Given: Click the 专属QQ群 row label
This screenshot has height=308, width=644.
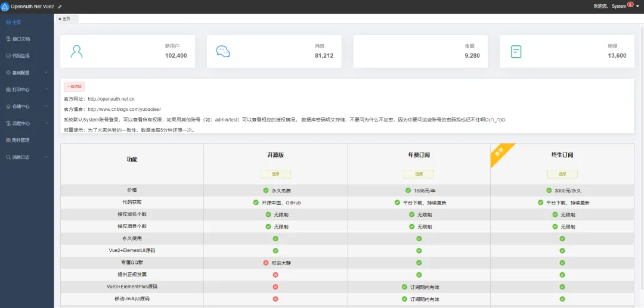Looking at the screenshot, I should coord(132,263).
